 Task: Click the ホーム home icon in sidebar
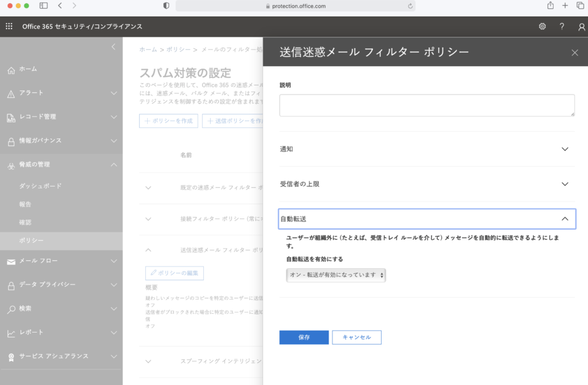(x=11, y=69)
